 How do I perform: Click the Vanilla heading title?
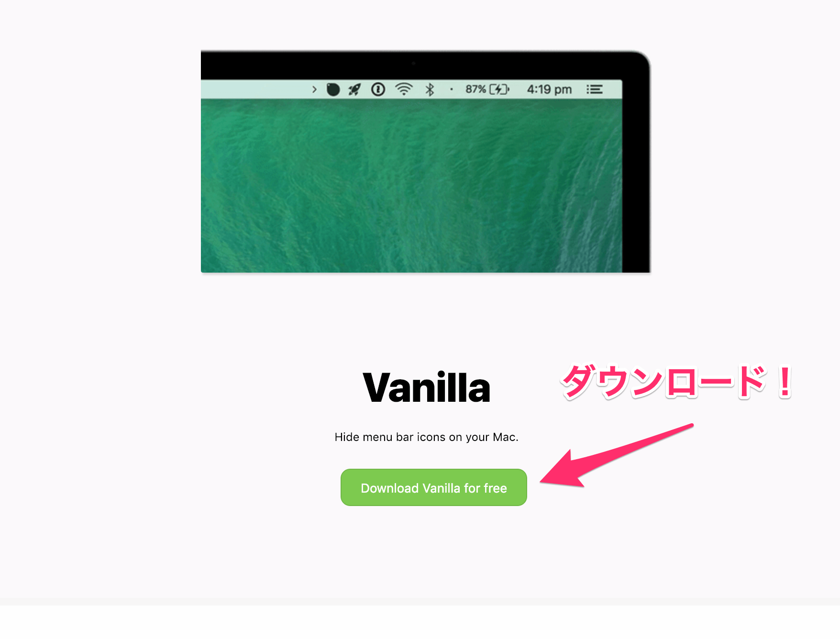(427, 388)
